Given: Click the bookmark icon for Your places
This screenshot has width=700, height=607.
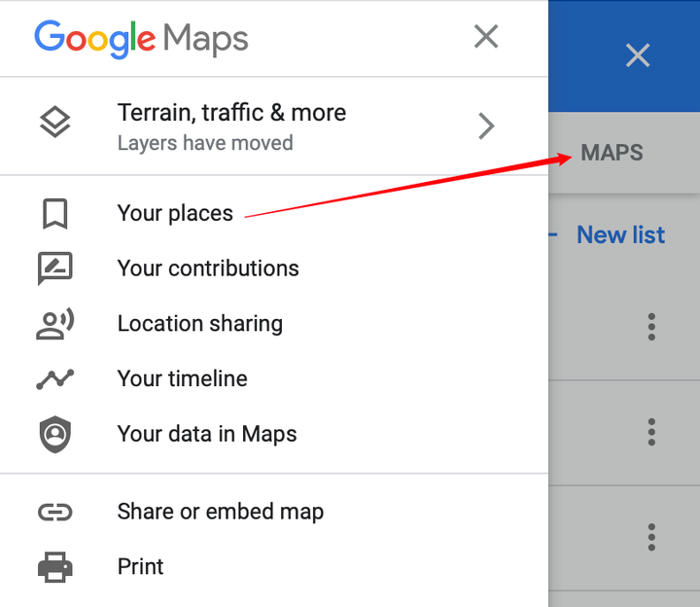Looking at the screenshot, I should pyautogui.click(x=54, y=214).
